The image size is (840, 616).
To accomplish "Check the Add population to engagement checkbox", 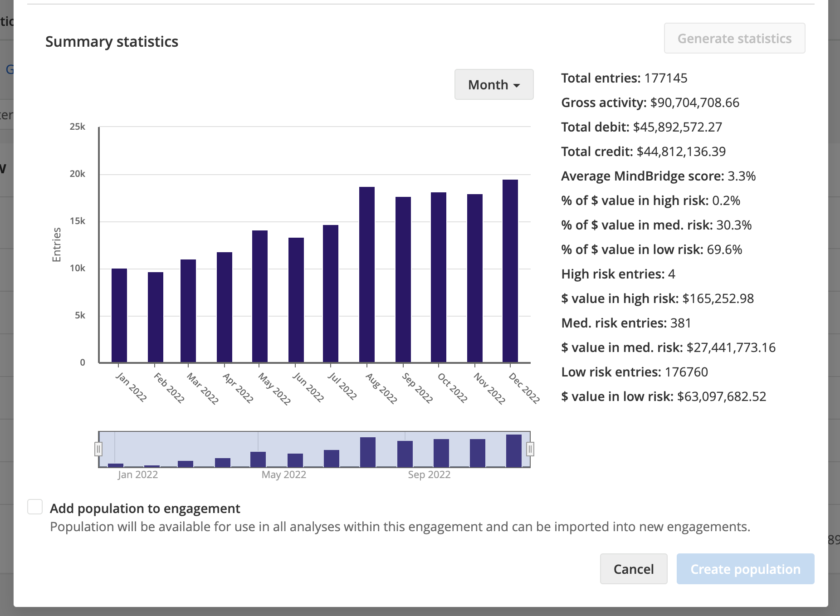I will (35, 507).
